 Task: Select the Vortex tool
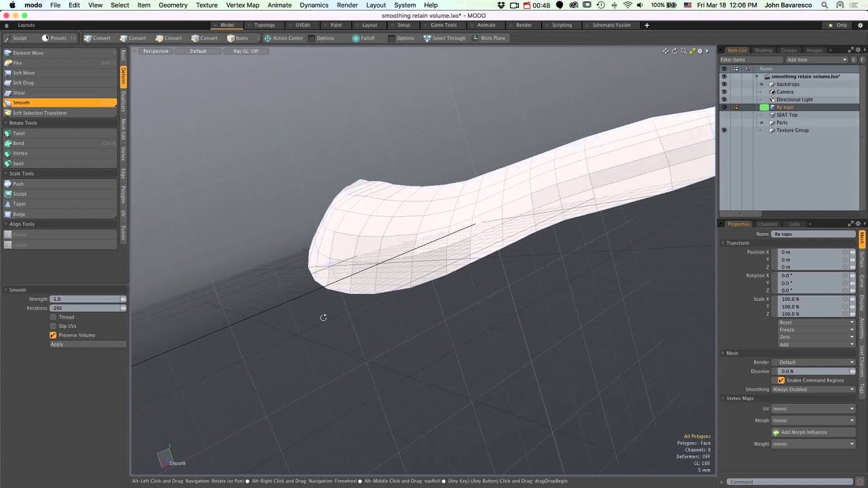(x=60, y=153)
